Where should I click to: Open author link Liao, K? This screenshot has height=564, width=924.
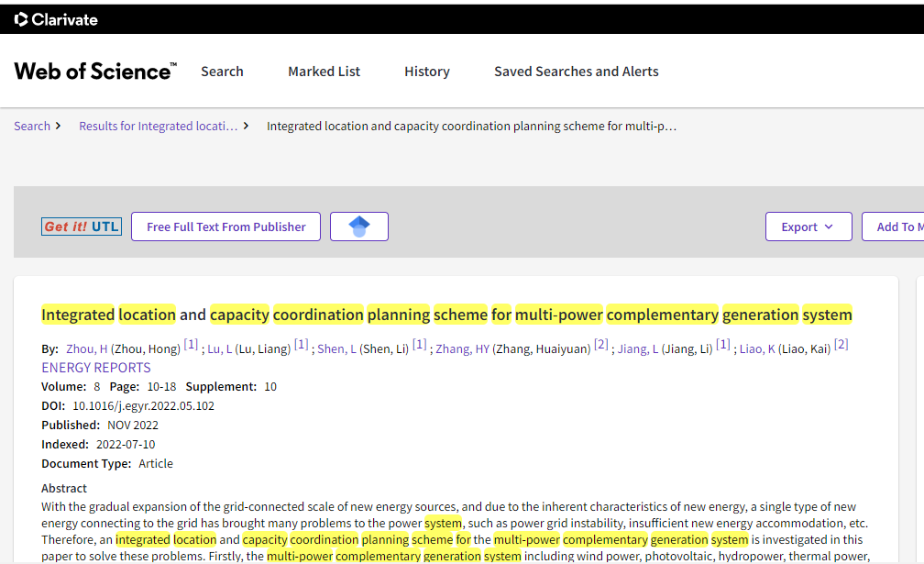pos(757,348)
